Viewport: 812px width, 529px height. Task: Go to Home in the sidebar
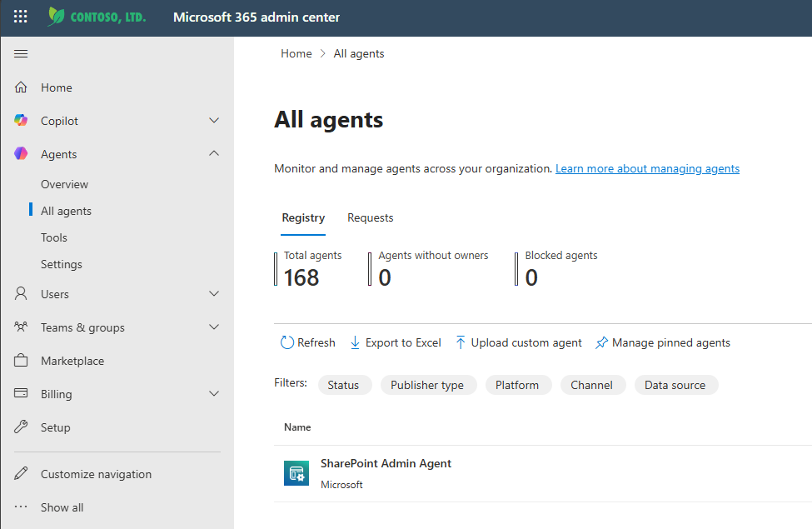click(x=57, y=87)
